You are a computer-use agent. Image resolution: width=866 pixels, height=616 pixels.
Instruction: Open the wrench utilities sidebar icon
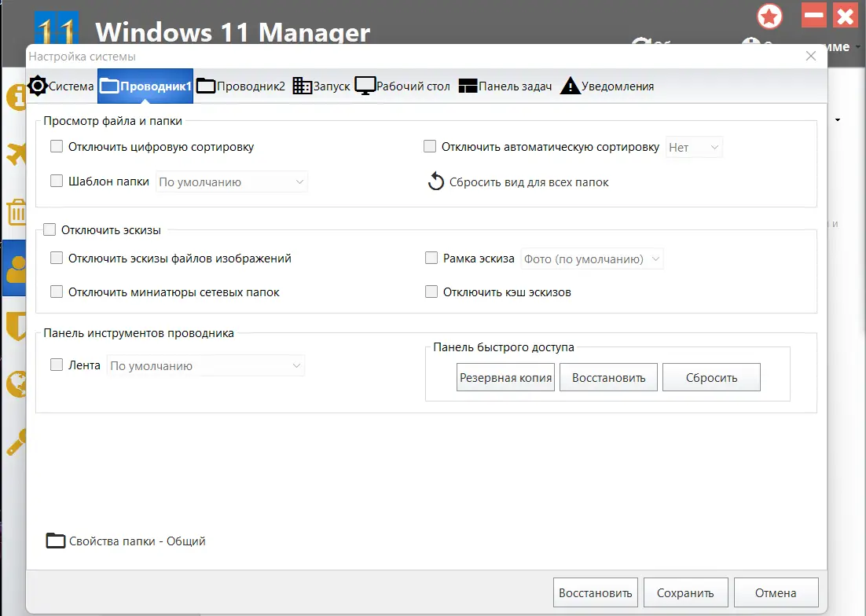(x=16, y=442)
